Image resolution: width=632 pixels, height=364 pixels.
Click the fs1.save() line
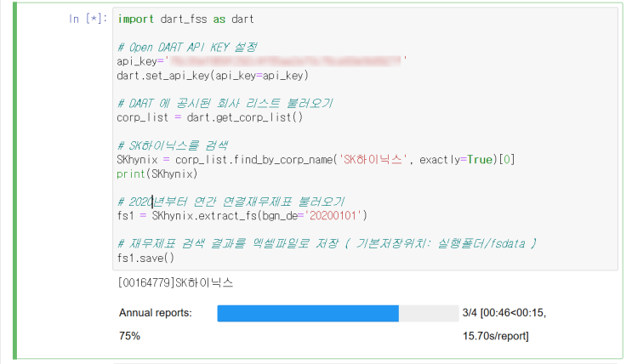pyautogui.click(x=145, y=258)
